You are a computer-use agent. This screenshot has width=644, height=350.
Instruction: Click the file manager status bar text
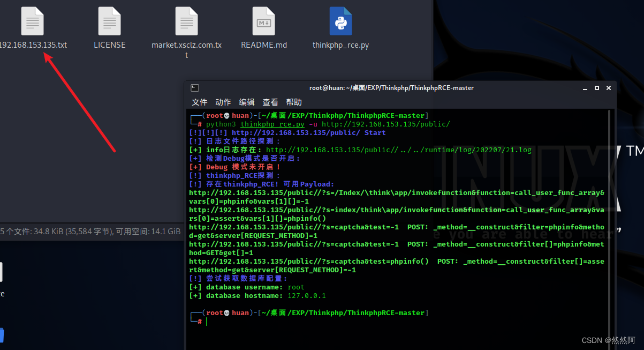[90, 232]
